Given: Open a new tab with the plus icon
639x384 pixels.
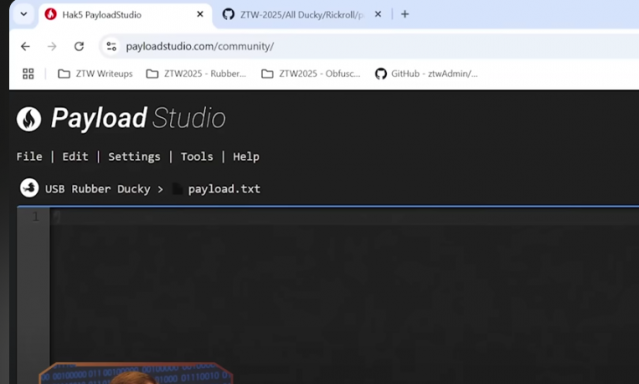Looking at the screenshot, I should [405, 14].
